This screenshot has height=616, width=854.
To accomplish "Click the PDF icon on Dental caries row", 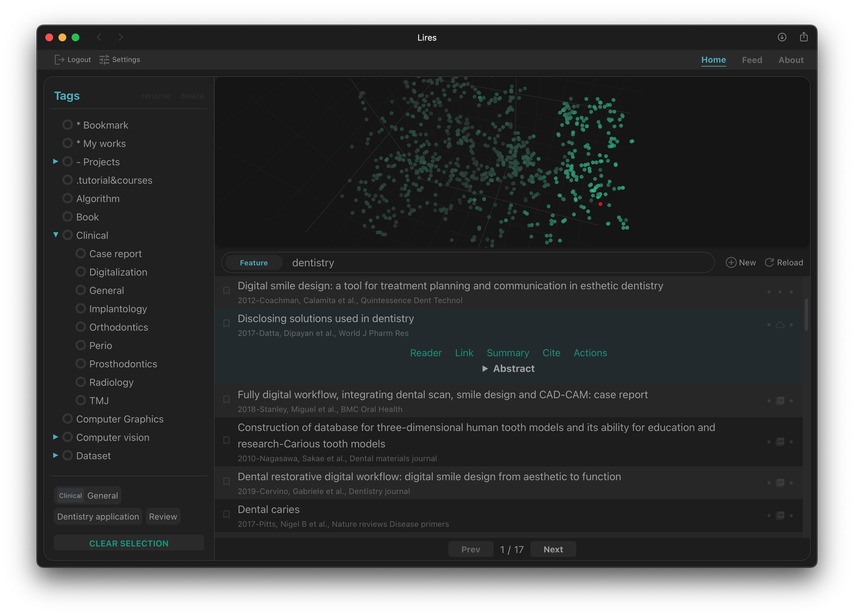I will point(780,516).
